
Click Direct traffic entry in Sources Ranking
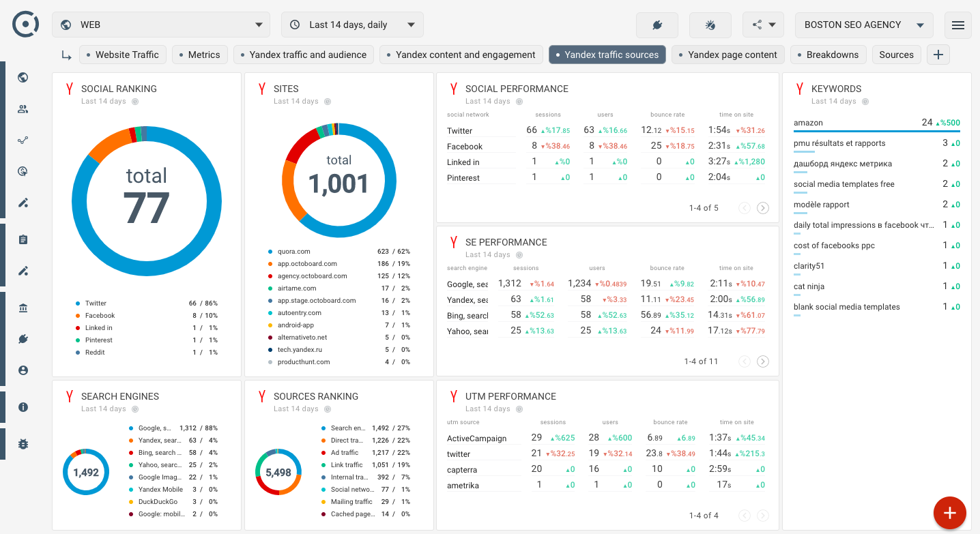[x=366, y=441]
